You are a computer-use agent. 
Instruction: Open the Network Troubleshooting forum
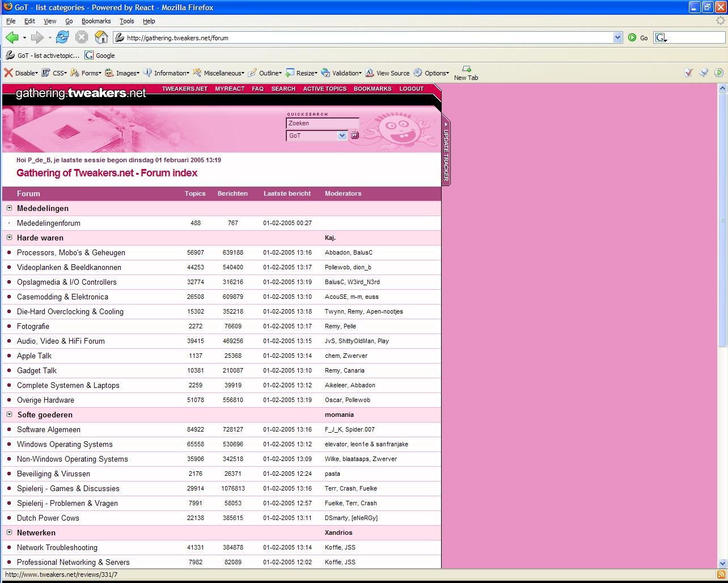pyautogui.click(x=57, y=547)
